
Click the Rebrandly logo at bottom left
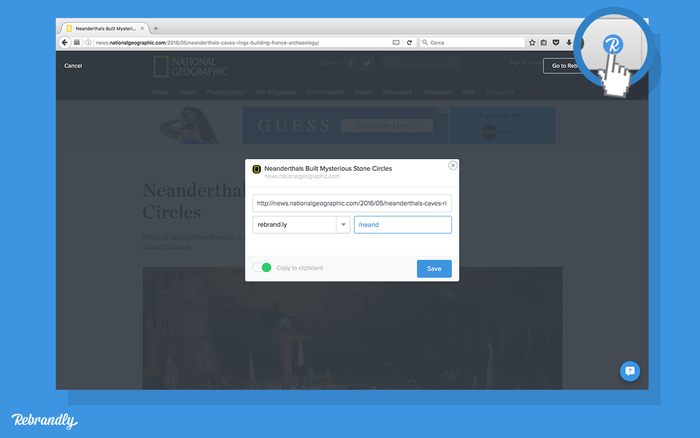pos(44,421)
